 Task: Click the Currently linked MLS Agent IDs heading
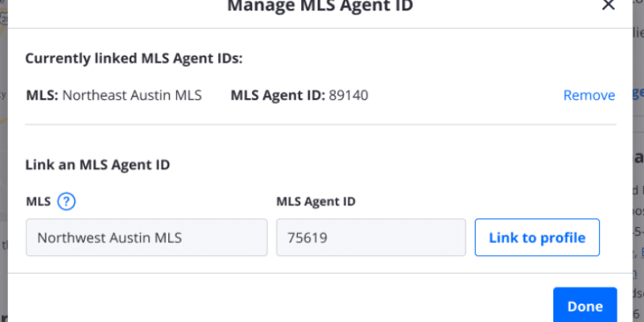134,58
